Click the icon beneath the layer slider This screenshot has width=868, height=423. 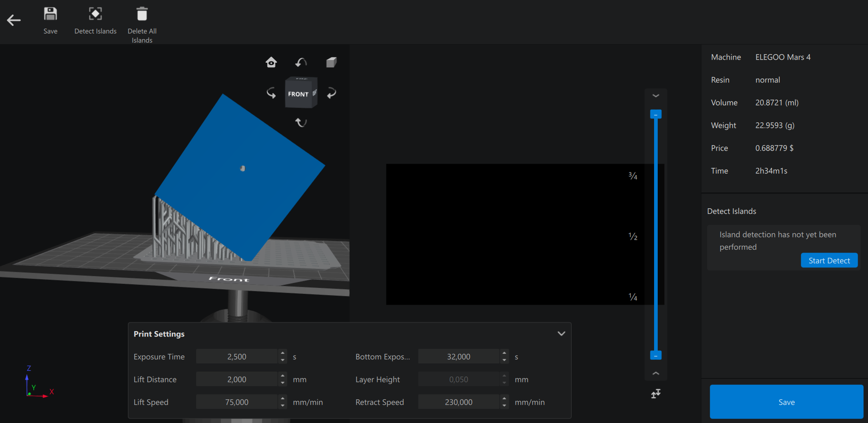[x=655, y=393]
